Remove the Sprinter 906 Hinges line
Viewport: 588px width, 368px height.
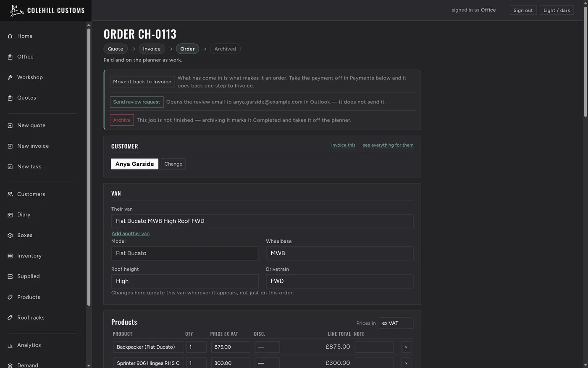coord(406,363)
